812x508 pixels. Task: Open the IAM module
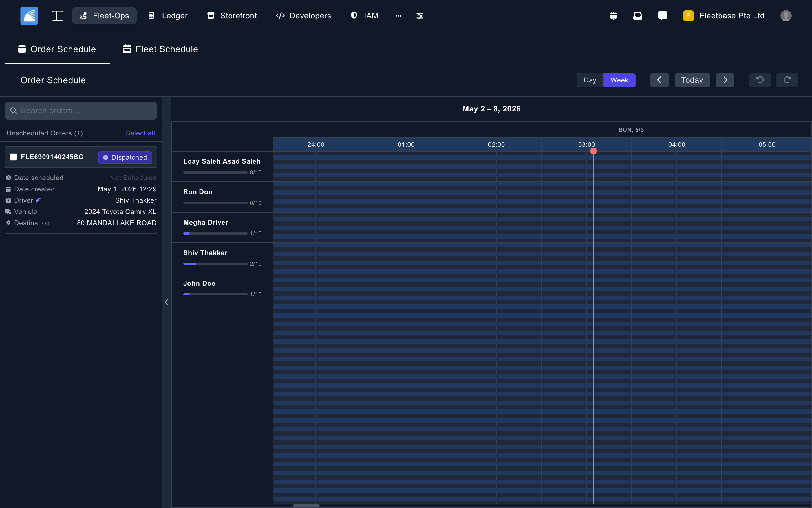(x=364, y=16)
